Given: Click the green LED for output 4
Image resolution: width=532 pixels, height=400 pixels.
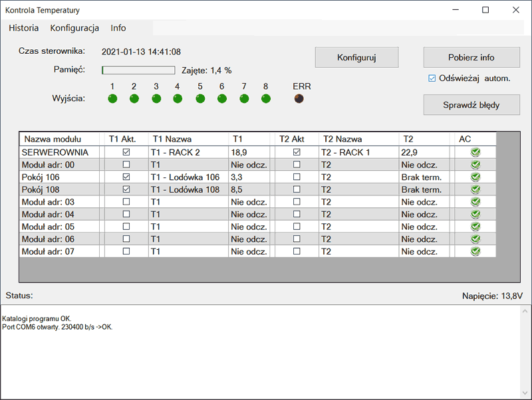Looking at the screenshot, I should [178, 99].
